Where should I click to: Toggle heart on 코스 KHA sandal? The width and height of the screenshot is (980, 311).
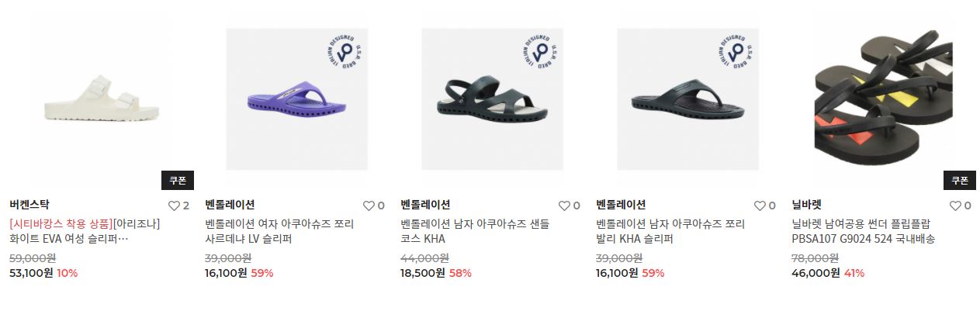[564, 206]
